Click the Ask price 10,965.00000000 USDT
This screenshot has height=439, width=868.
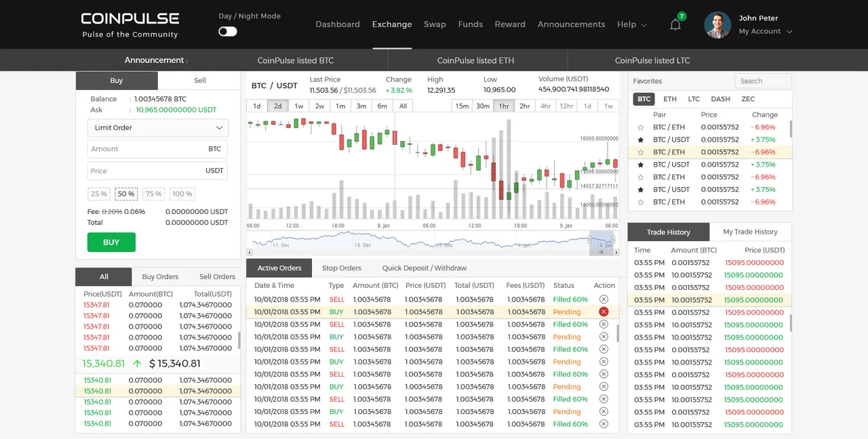click(x=176, y=110)
